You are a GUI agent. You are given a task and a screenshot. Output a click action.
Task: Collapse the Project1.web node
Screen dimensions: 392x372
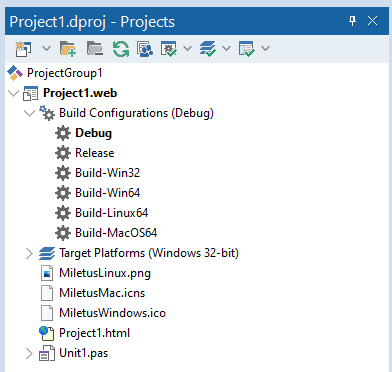(13, 93)
